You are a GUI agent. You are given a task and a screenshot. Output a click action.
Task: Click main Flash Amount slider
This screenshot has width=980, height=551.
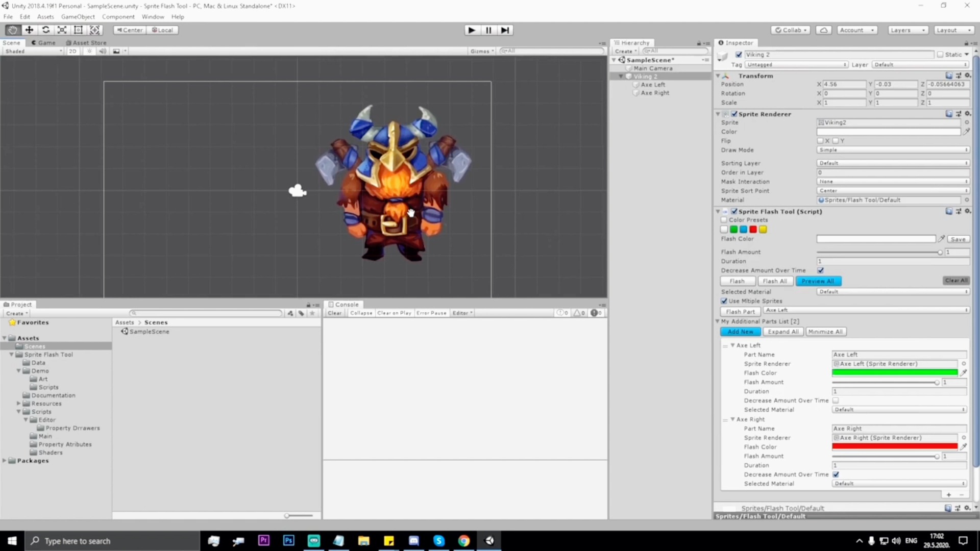click(879, 252)
